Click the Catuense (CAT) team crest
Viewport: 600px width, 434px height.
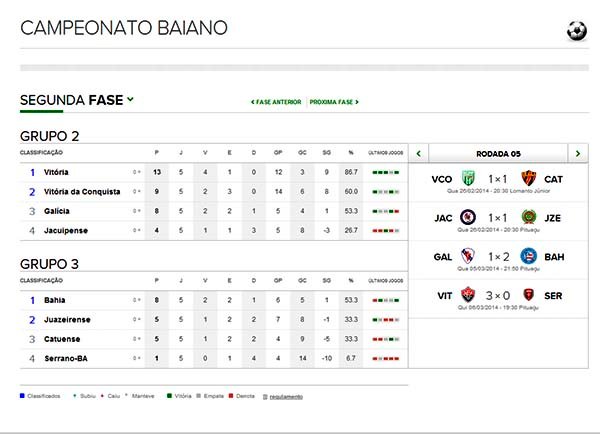pos(529,179)
